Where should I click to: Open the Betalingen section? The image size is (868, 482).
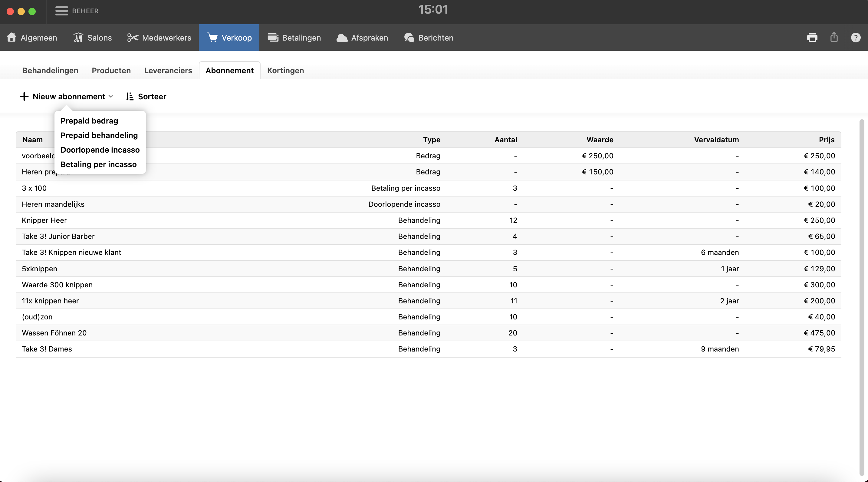[294, 38]
